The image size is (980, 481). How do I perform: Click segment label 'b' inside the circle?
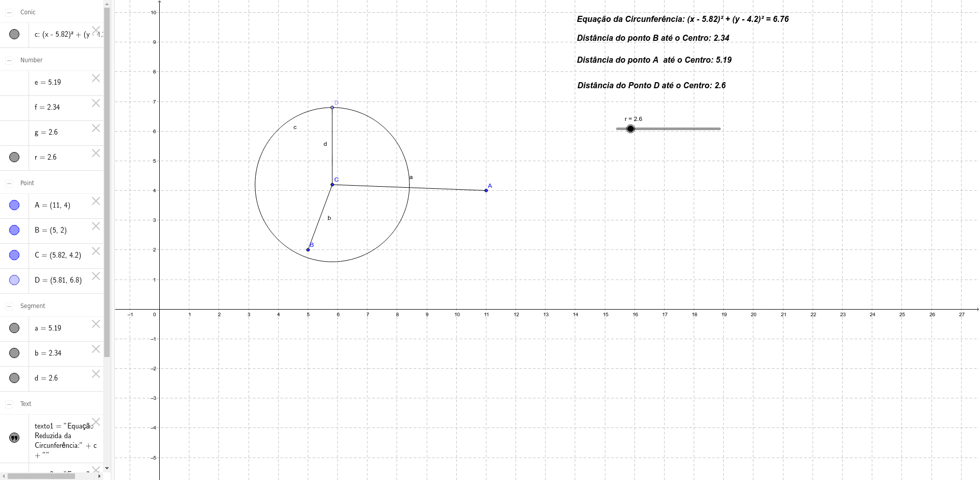tap(329, 218)
